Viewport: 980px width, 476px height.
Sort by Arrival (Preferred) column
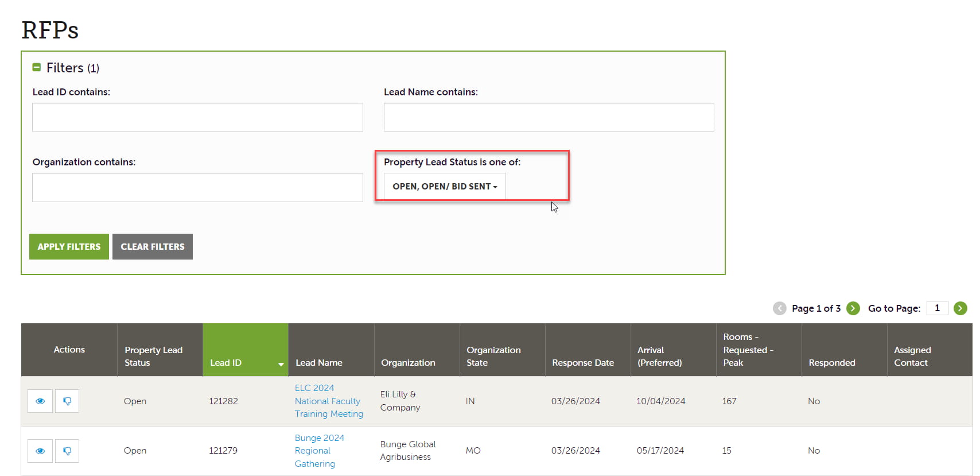coord(673,350)
